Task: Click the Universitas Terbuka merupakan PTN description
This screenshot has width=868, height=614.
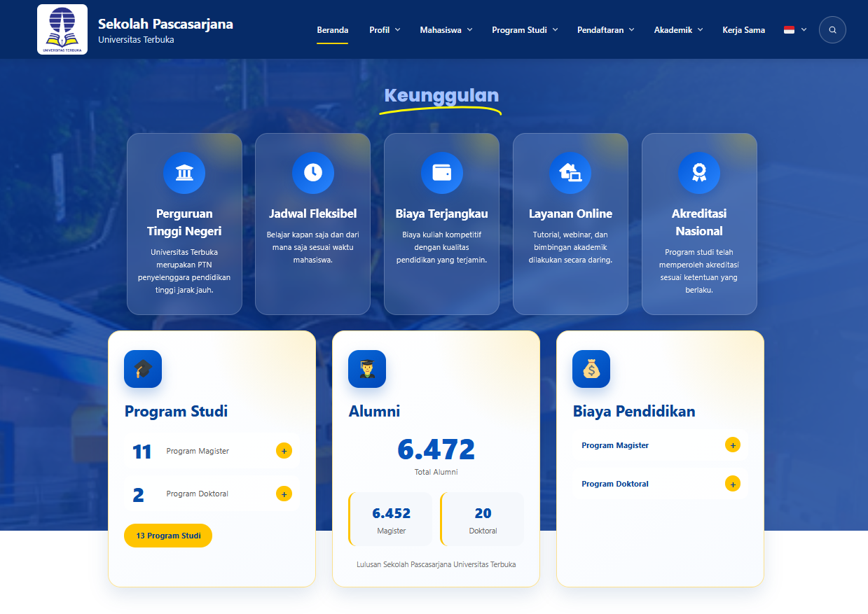Action: 184,271
